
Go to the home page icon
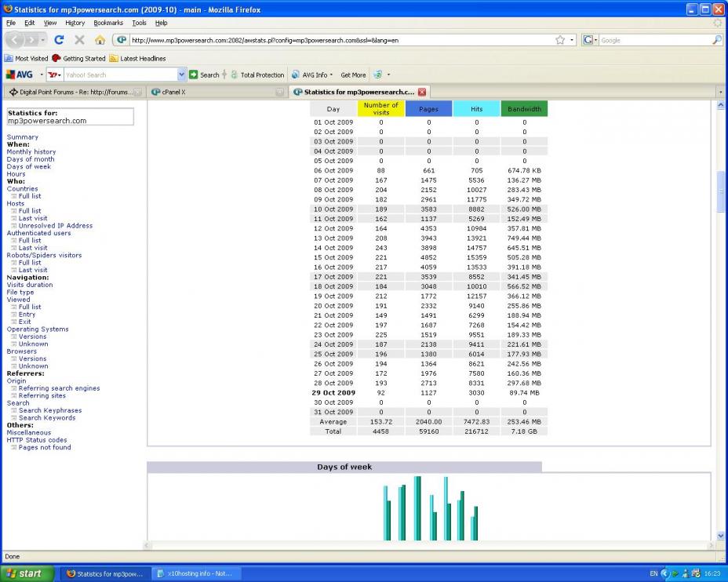(100, 40)
